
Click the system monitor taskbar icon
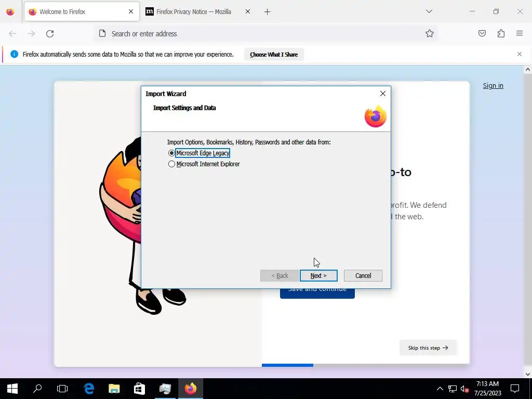tap(165, 389)
